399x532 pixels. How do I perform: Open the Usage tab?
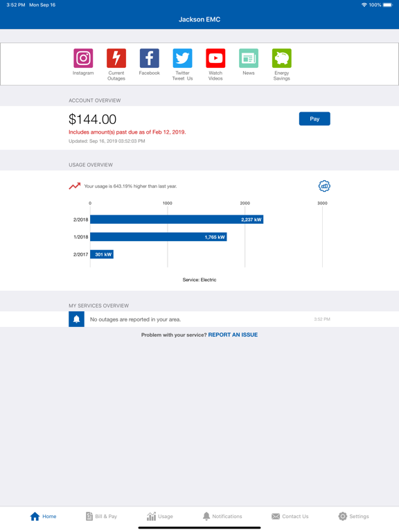tap(160, 516)
